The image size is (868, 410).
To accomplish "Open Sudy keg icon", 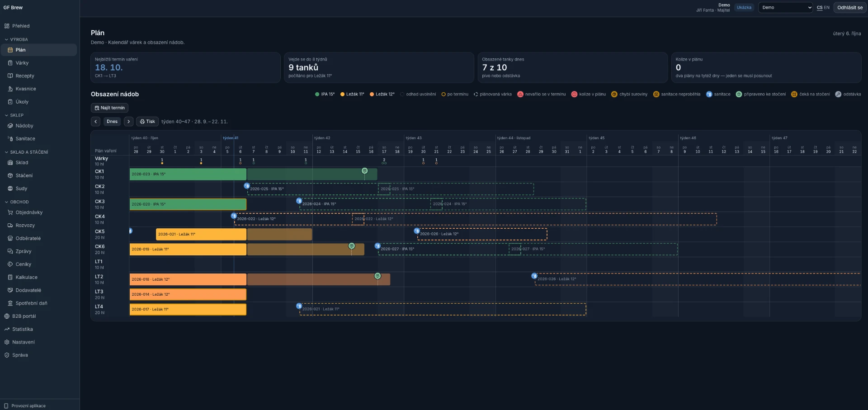I will 10,189.
